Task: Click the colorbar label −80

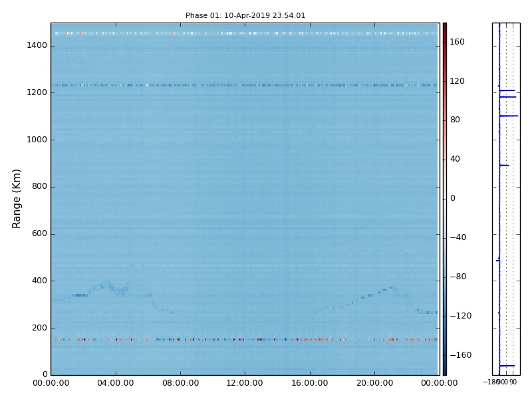Action: pos(458,277)
